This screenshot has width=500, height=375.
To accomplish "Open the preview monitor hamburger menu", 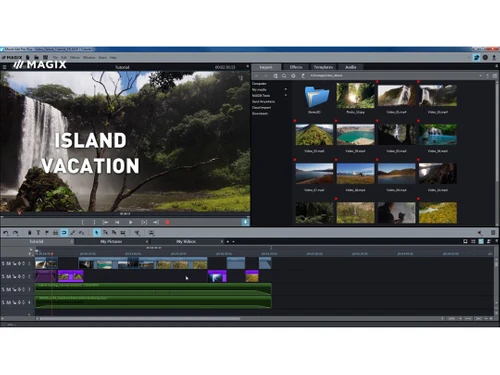I will [x=4, y=67].
